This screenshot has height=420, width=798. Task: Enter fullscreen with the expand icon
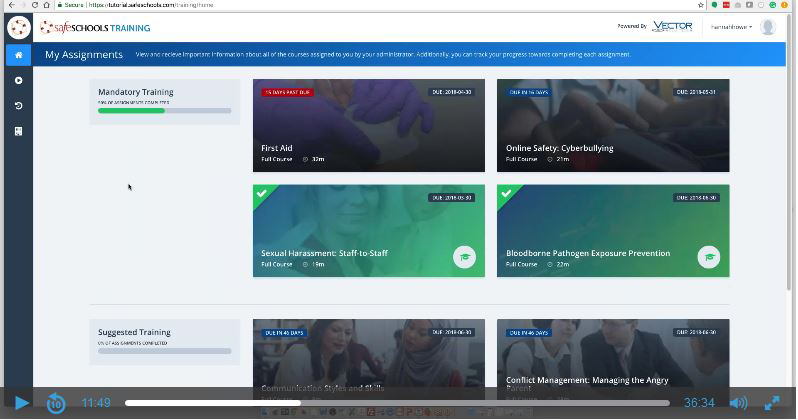coord(772,403)
